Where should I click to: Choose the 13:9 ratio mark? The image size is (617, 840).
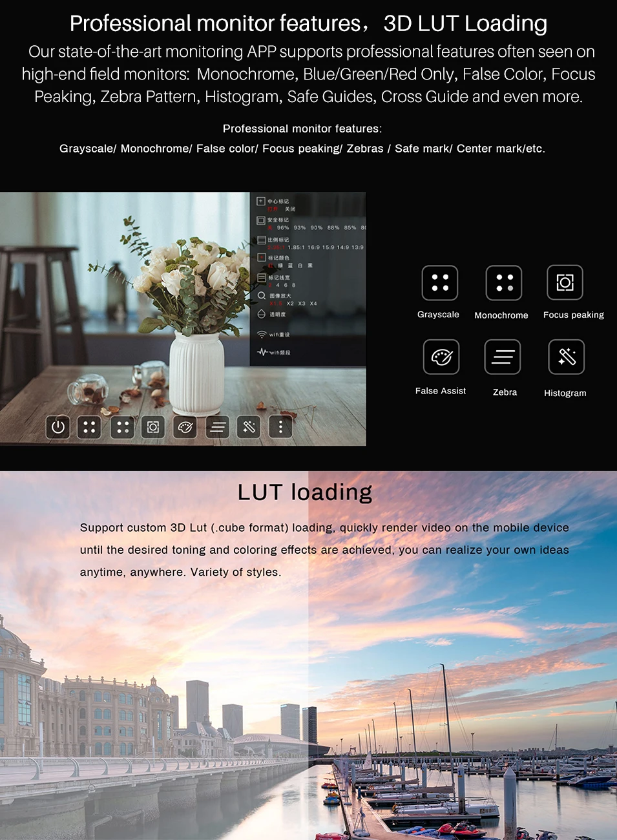pos(358,247)
